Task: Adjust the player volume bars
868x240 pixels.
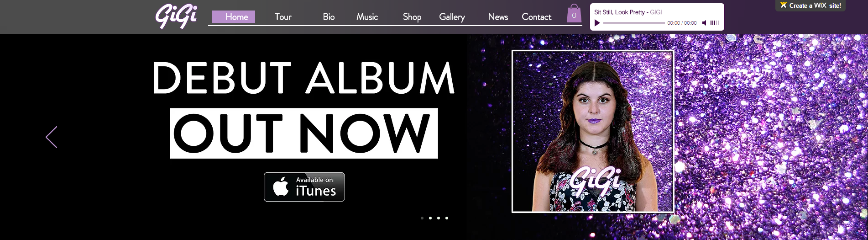Action: point(715,23)
